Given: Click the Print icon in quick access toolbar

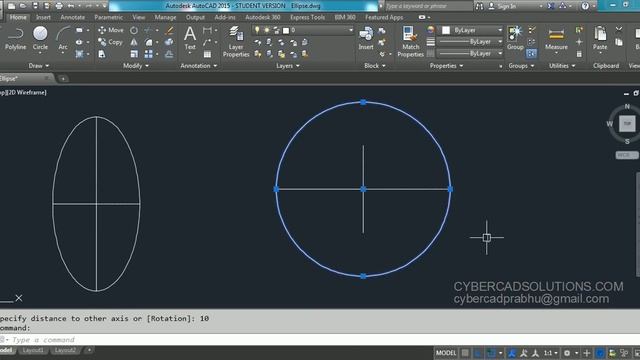Looking at the screenshot, I should click(x=59, y=6).
